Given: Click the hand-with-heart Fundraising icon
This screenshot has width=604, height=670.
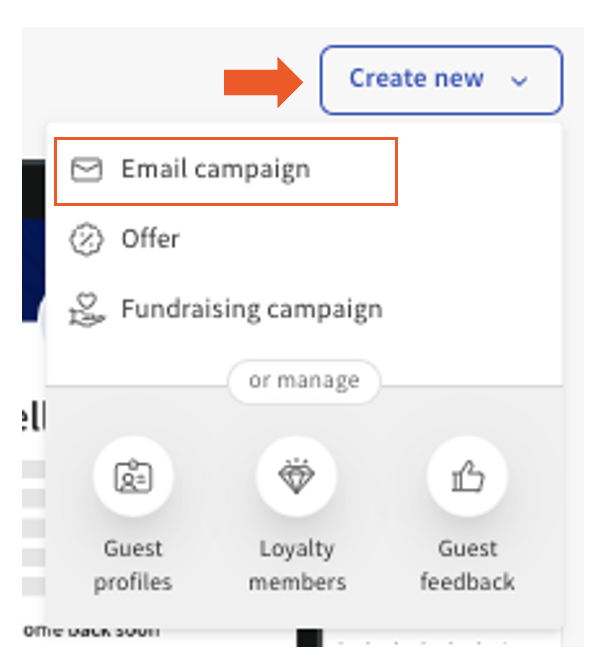Looking at the screenshot, I should click(87, 309).
